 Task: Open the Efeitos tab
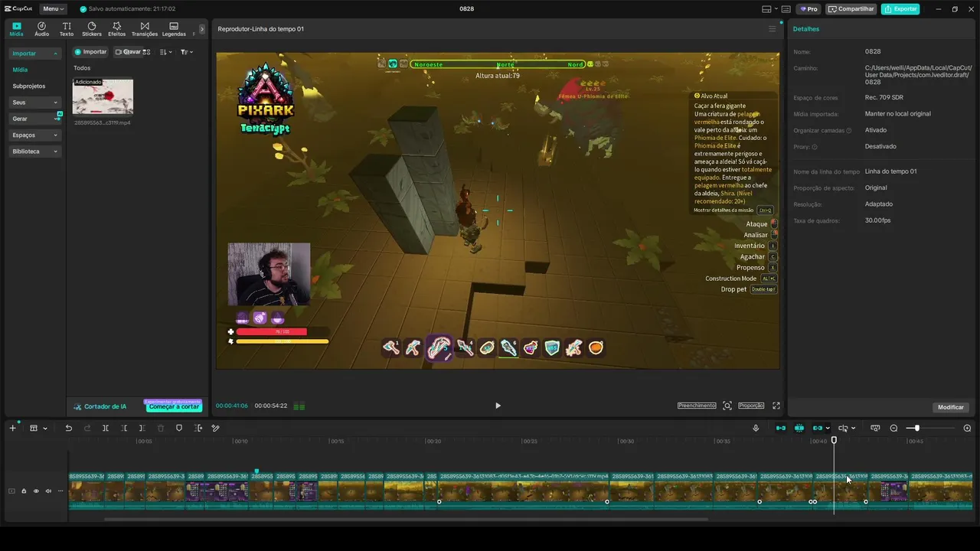tap(116, 29)
